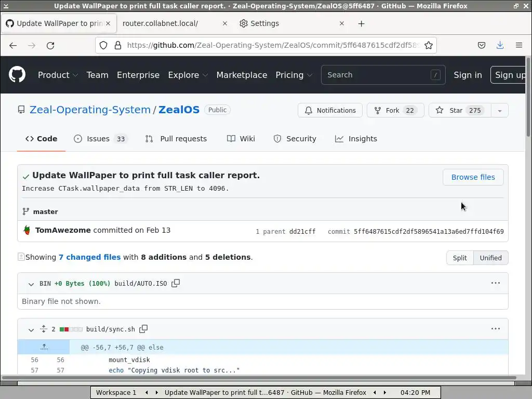This screenshot has height=399, width=532.
Task: Collapse the build/AUTO.ISO file diff
Action: tap(31, 284)
